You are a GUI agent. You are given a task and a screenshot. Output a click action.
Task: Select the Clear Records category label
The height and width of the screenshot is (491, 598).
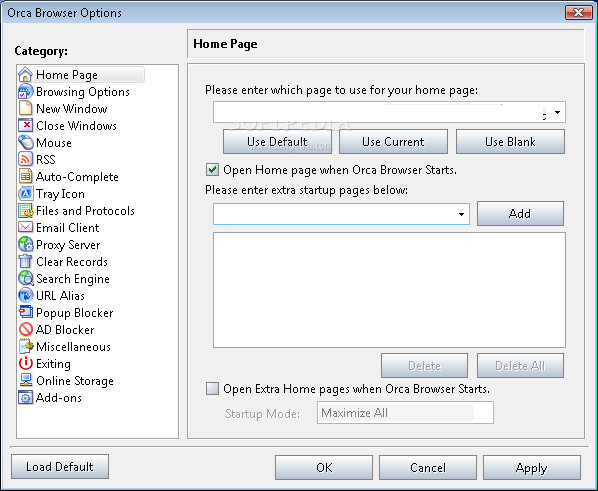tap(72, 262)
